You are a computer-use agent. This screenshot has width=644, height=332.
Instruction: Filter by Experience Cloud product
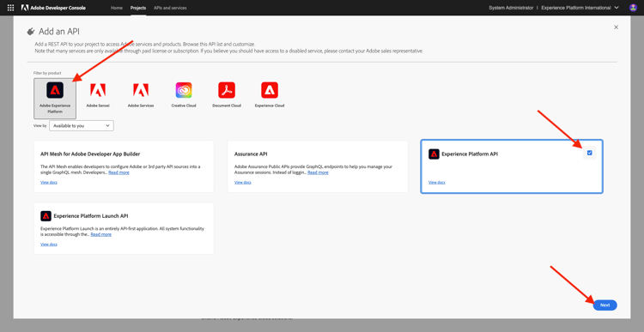pos(270,95)
